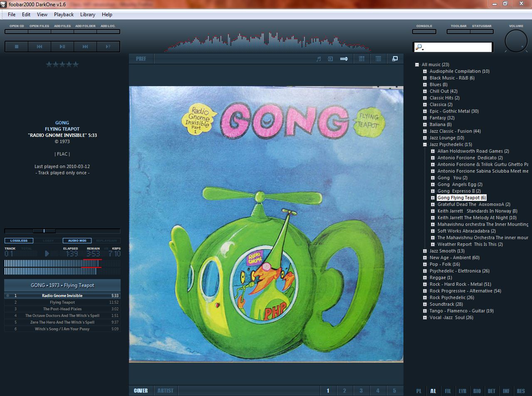532x396 pixels.
Task: Rate the track with the first star
Action: (49, 64)
